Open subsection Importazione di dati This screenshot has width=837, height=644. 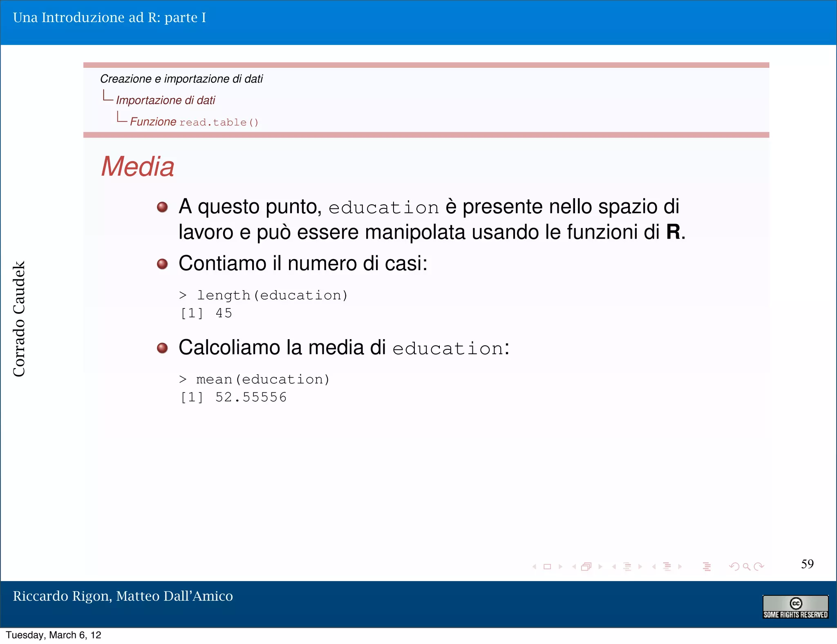[x=166, y=100]
